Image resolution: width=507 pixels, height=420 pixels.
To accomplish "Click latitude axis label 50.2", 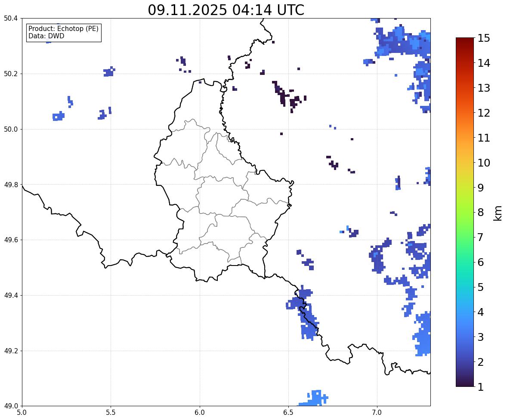I will 11,74.
